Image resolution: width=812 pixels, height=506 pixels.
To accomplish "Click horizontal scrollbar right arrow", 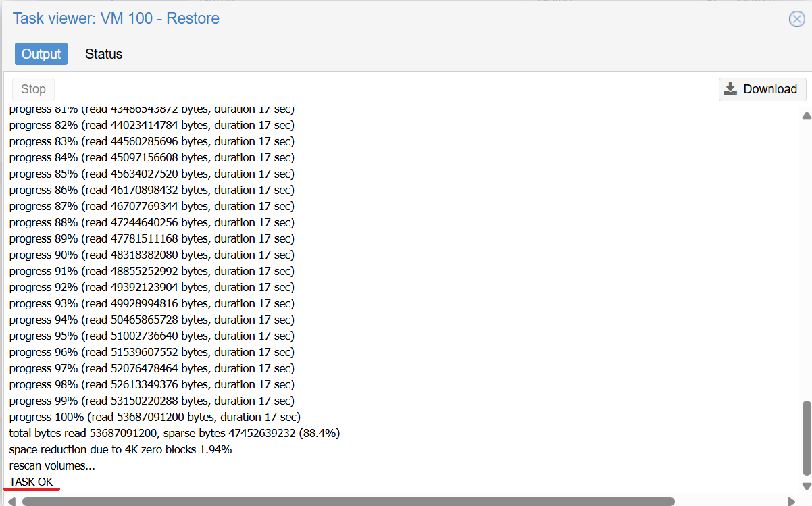I will coord(792,501).
